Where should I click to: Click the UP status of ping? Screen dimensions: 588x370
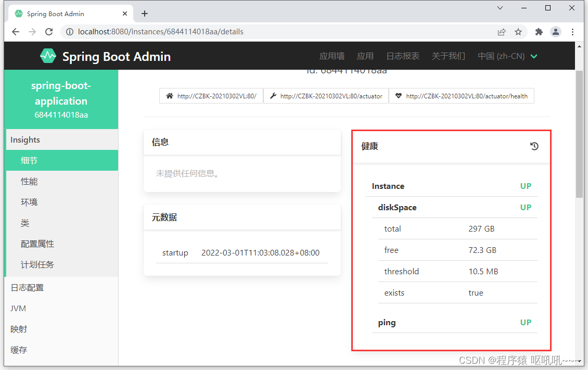tap(526, 323)
